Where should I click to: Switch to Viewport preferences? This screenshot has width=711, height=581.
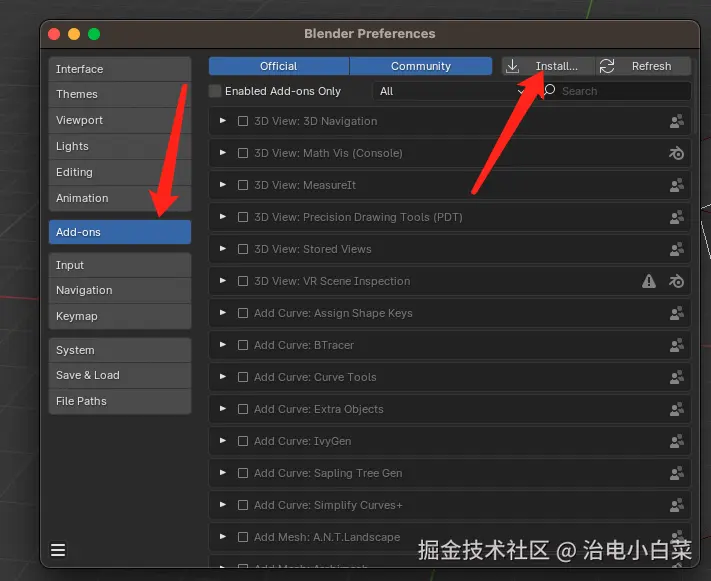coord(120,120)
